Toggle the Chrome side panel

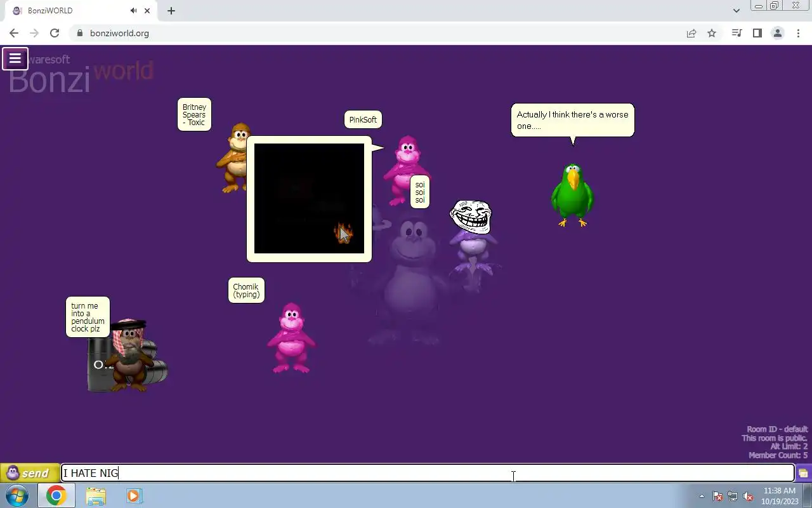[x=757, y=33]
